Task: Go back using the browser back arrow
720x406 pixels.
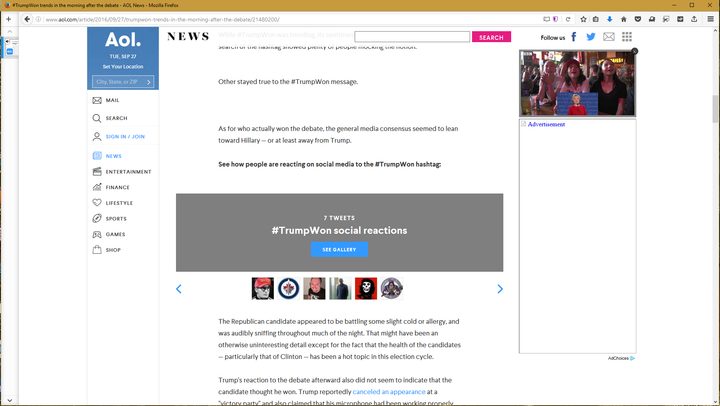Action: 27,19
